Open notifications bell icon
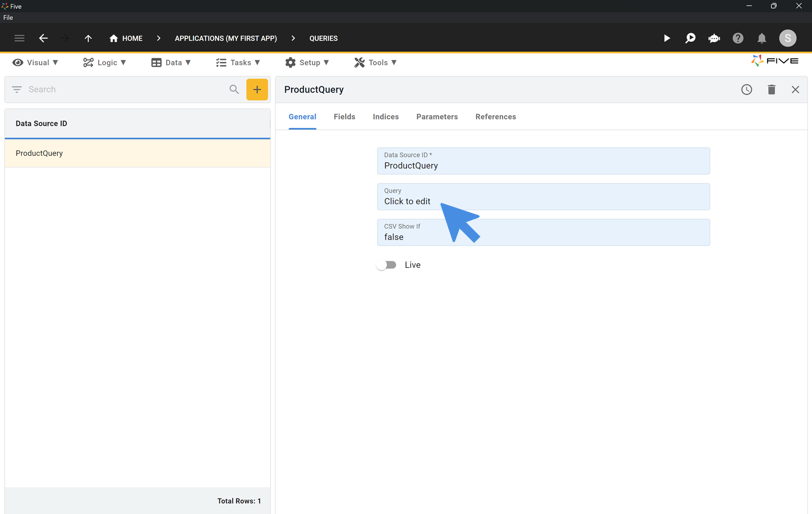 pyautogui.click(x=762, y=38)
